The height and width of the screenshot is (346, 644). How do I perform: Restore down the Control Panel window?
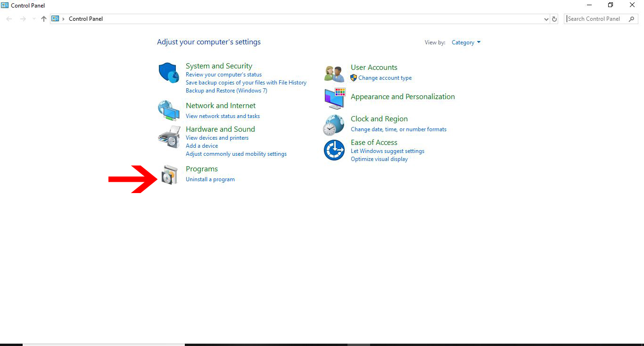pos(611,5)
